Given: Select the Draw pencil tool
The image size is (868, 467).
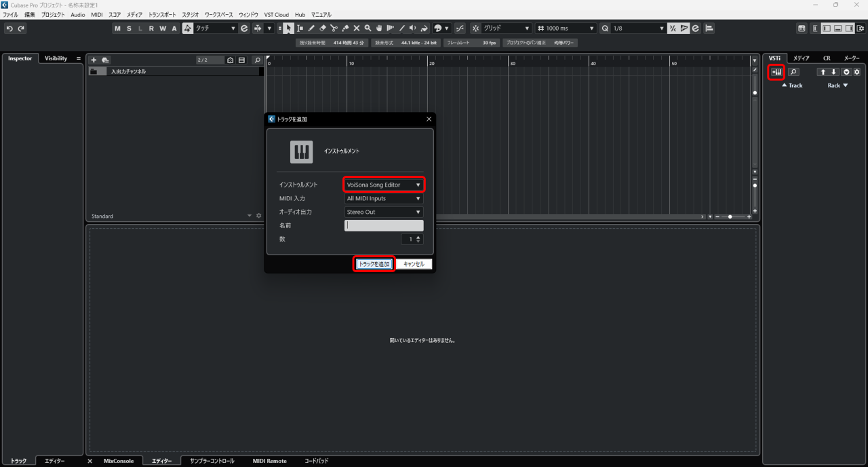Looking at the screenshot, I should 311,29.
